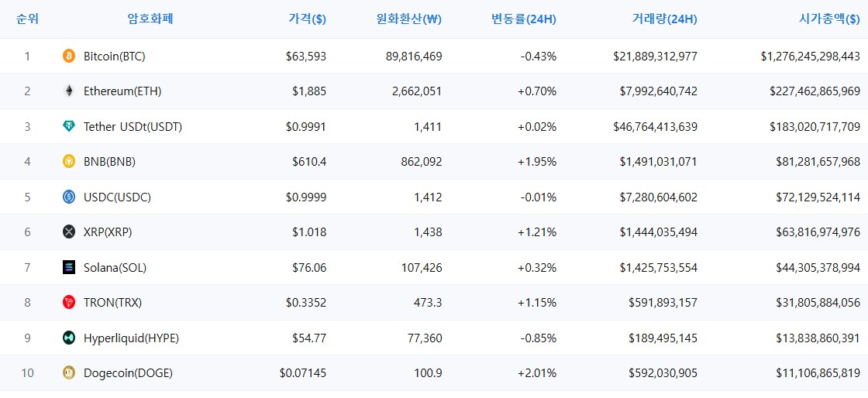Click Tether volume $46,764,413,639
This screenshot has height=398, width=868.
pyautogui.click(x=656, y=126)
